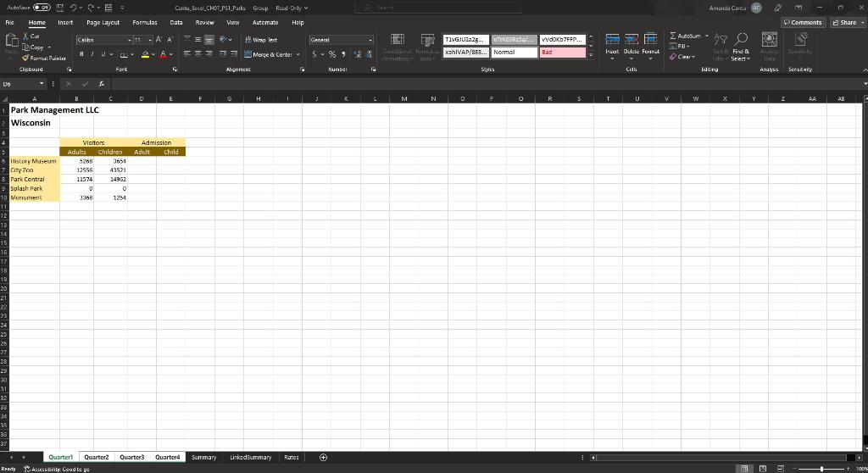This screenshot has height=473, width=868.
Task: Add a new sheet with plus icon
Action: pos(323,457)
